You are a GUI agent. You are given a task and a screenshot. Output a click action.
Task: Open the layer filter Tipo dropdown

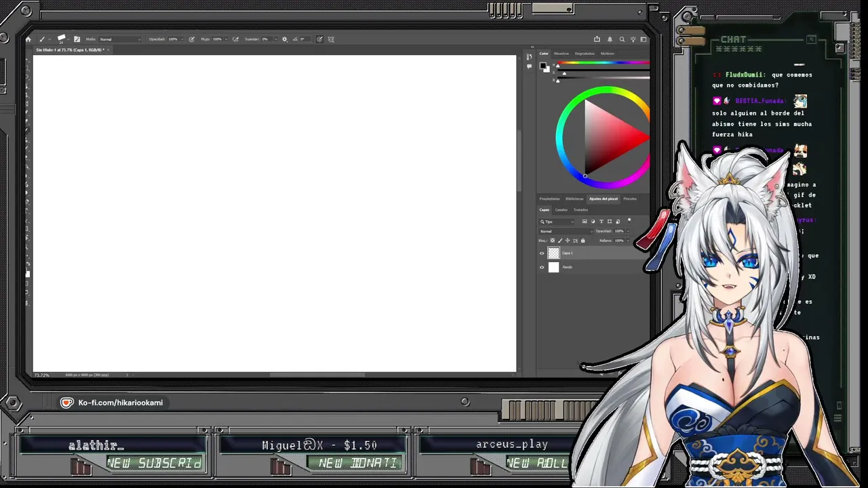pyautogui.click(x=557, y=222)
